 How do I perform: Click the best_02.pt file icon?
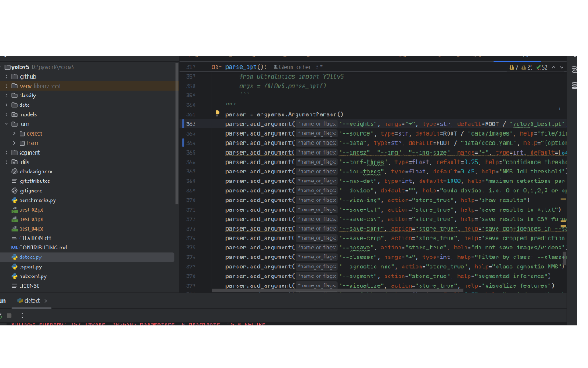pyautogui.click(x=15, y=210)
